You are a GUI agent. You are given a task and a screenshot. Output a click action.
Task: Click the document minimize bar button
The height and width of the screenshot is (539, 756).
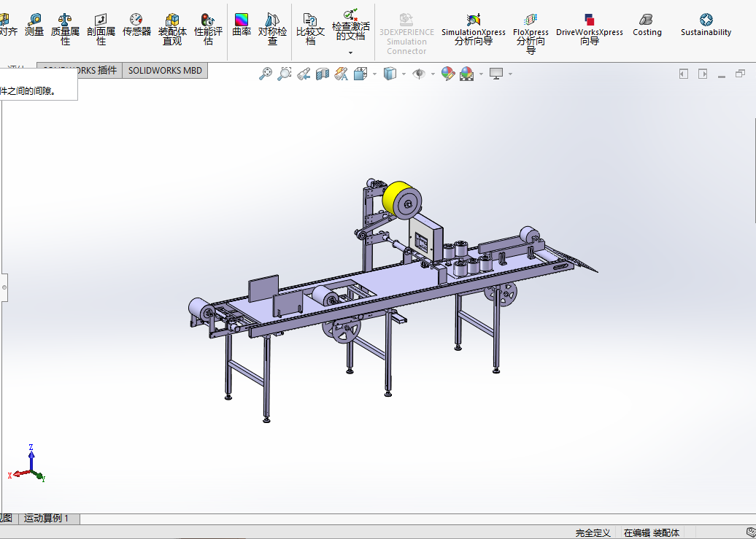point(722,76)
